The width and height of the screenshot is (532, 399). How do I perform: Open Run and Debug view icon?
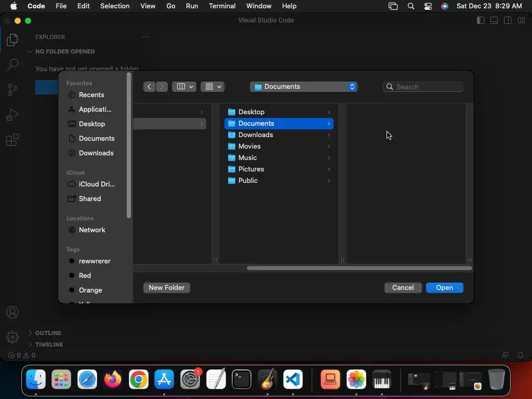click(x=12, y=115)
